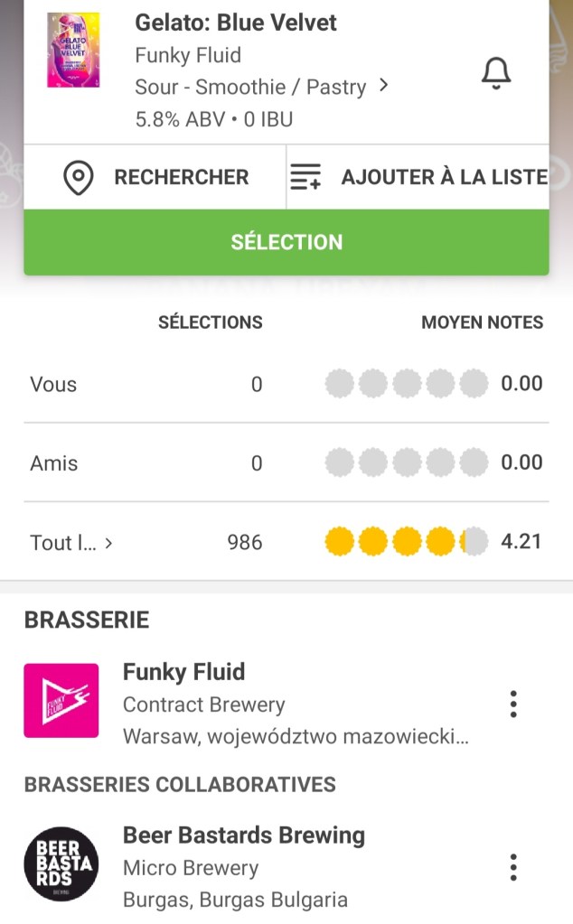Tap AJOUTER À LA LISTE label
Screen dimensions: 573x924
coord(444,178)
